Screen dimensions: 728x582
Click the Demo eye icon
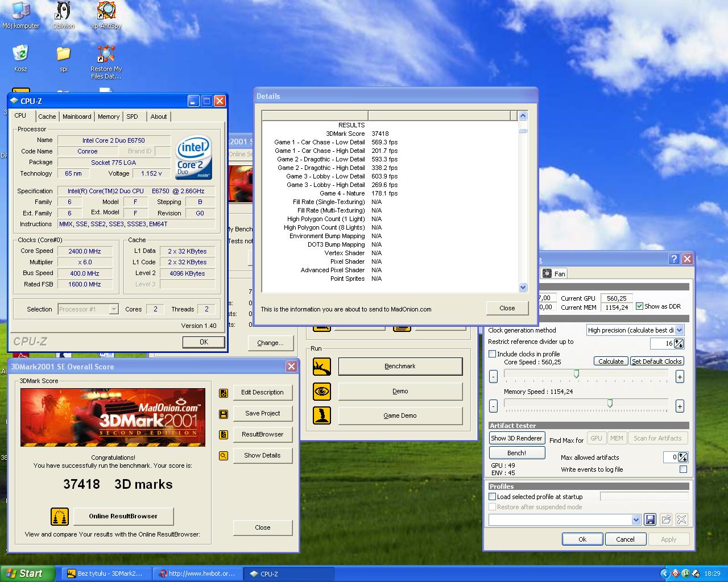pos(322,392)
